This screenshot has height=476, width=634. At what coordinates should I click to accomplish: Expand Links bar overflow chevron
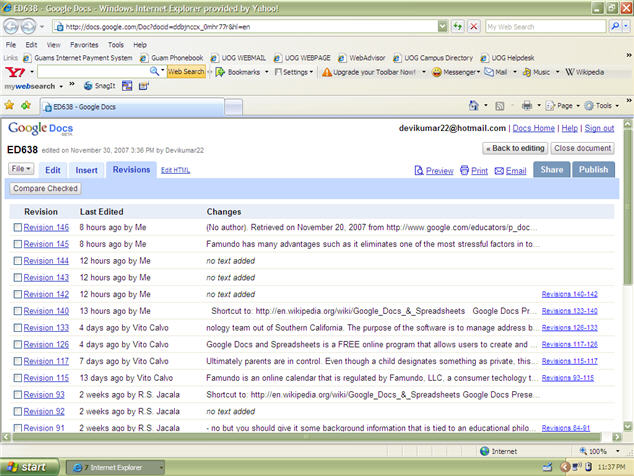pos(629,55)
